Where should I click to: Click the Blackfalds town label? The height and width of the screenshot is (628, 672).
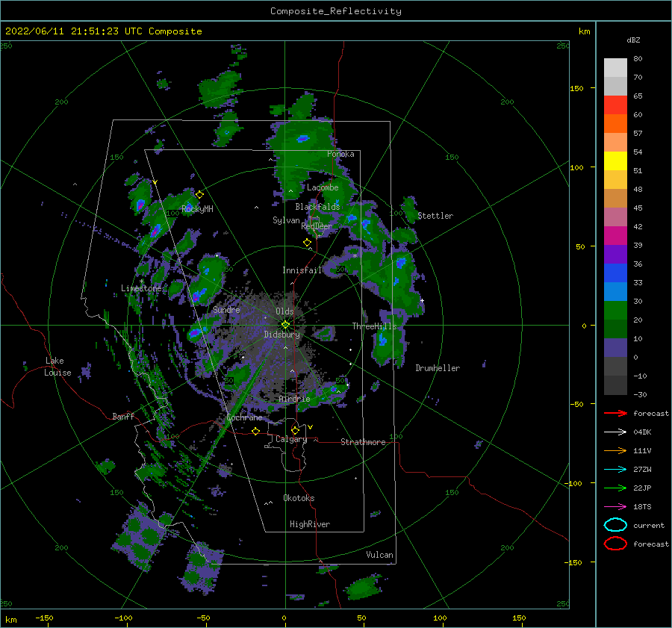(x=317, y=207)
